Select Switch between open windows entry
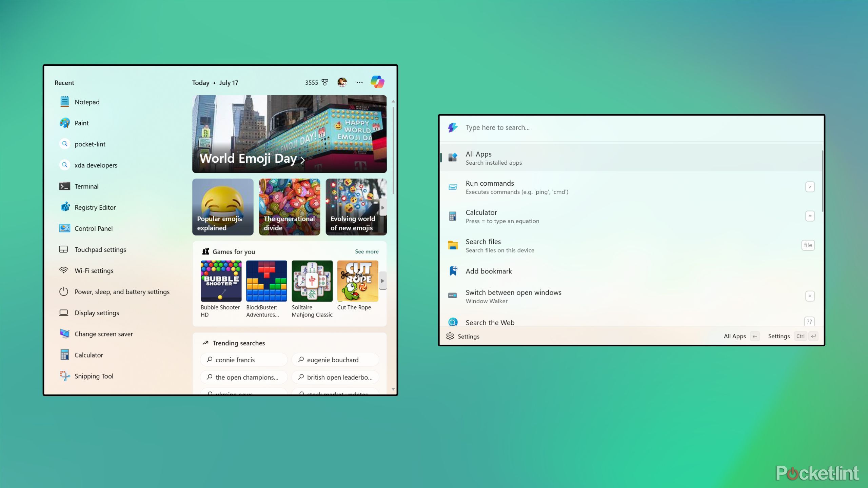The width and height of the screenshot is (868, 488). [631, 296]
